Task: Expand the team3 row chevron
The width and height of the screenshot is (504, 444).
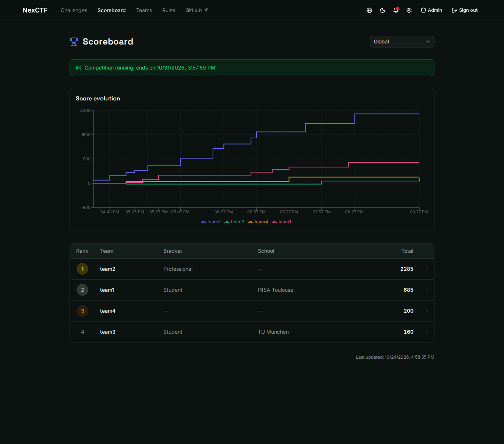Action: 427,332
